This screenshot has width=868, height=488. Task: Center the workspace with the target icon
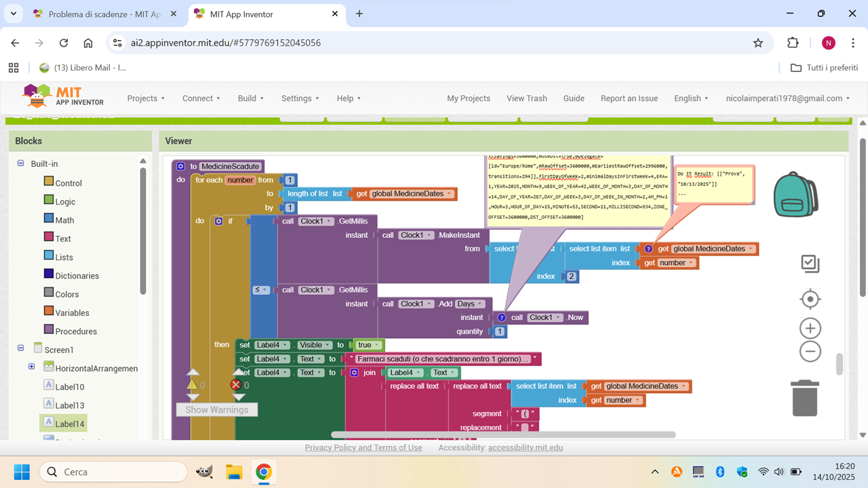pyautogui.click(x=810, y=299)
